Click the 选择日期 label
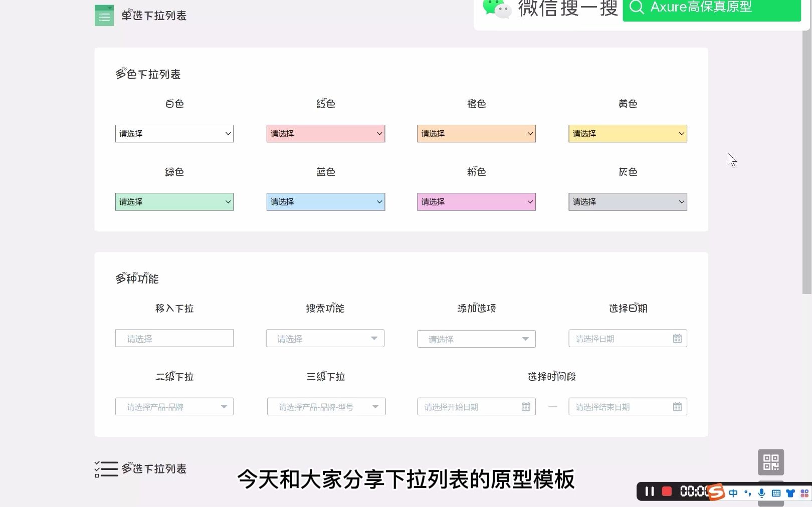The height and width of the screenshot is (507, 812). click(628, 308)
